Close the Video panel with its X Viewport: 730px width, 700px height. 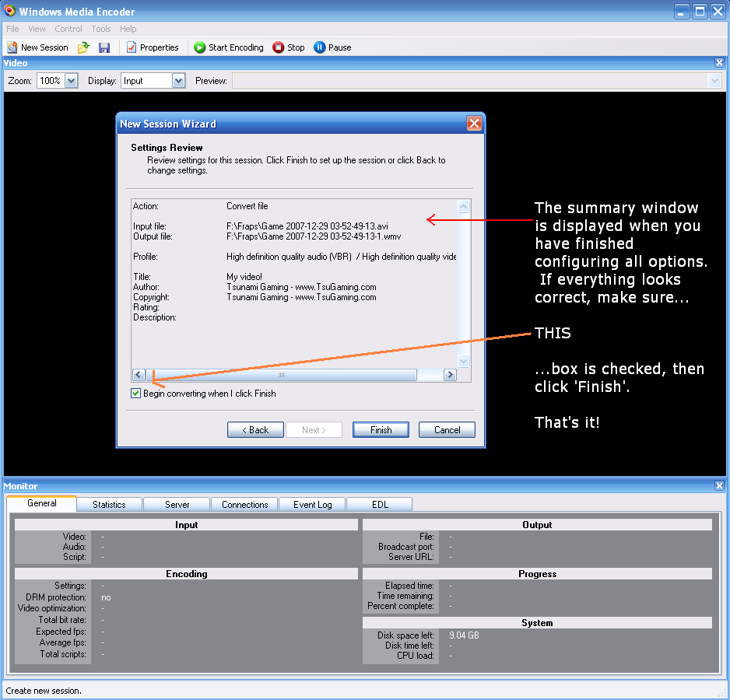click(719, 63)
